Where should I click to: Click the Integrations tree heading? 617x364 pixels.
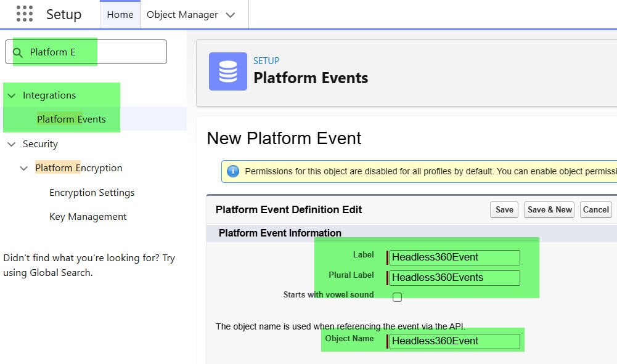point(49,95)
